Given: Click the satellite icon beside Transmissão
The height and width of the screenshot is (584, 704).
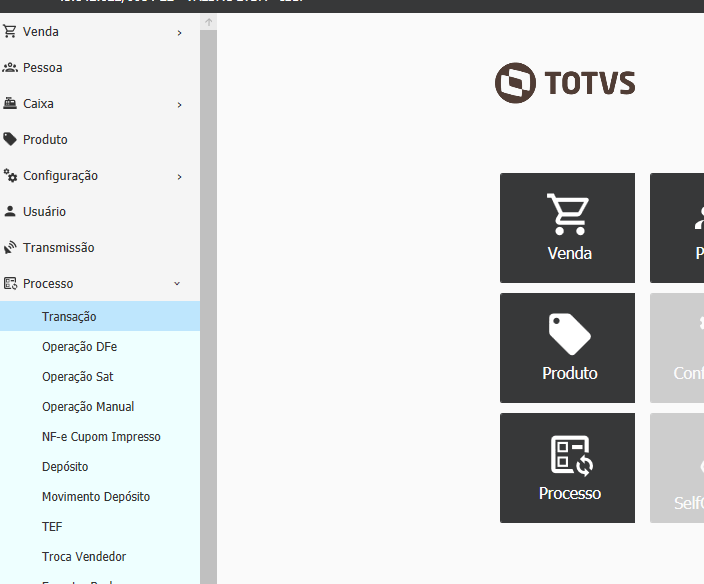Looking at the screenshot, I should pyautogui.click(x=9, y=247).
